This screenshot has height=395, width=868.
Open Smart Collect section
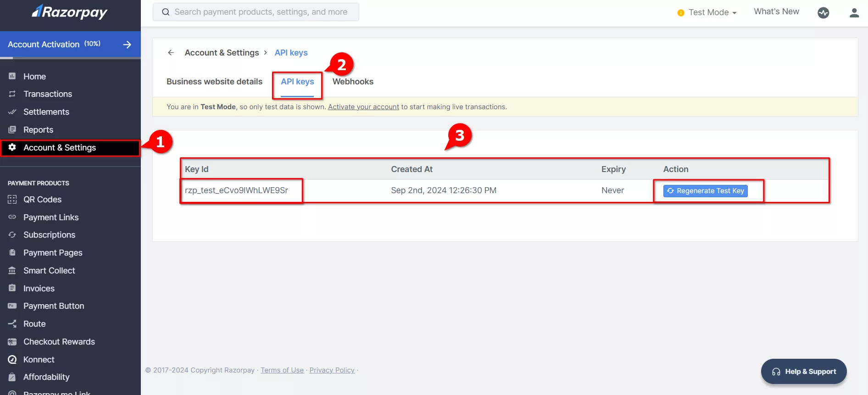tap(49, 271)
